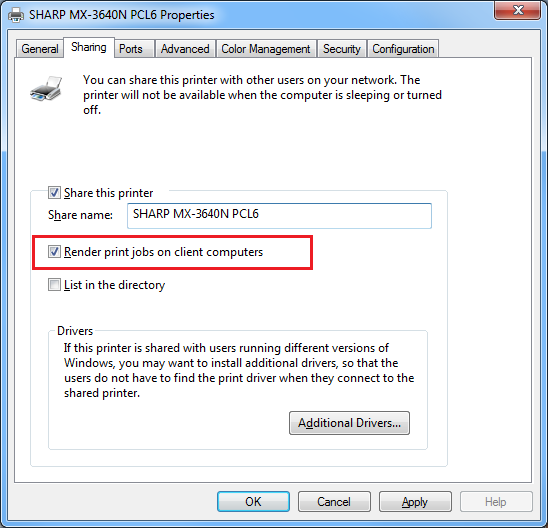Viewport: 548px width, 528px height.
Task: Select the Sharing tab
Action: [89, 47]
